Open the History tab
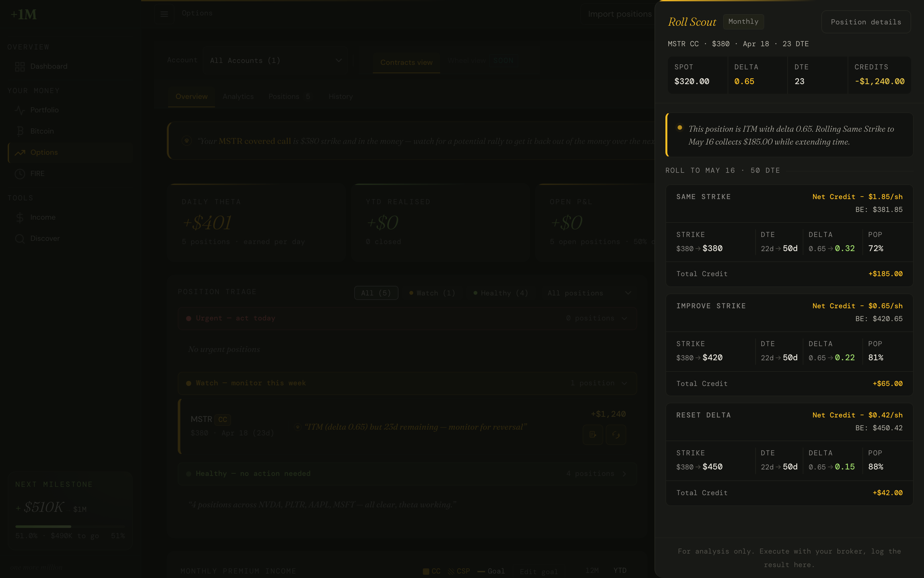Viewport: 924px width, 578px height. coord(341,97)
